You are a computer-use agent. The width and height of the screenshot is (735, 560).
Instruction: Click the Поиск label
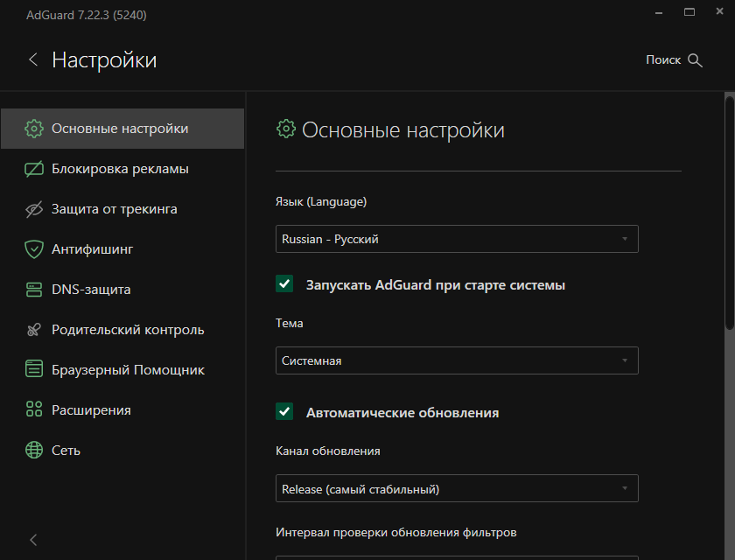tap(662, 59)
